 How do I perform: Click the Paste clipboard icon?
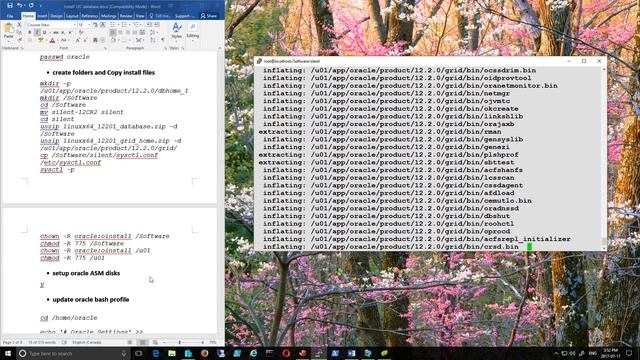(x=9, y=28)
